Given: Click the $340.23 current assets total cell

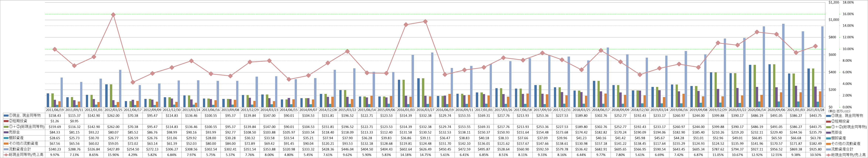Looking at the screenshot, I should point(55,149).
